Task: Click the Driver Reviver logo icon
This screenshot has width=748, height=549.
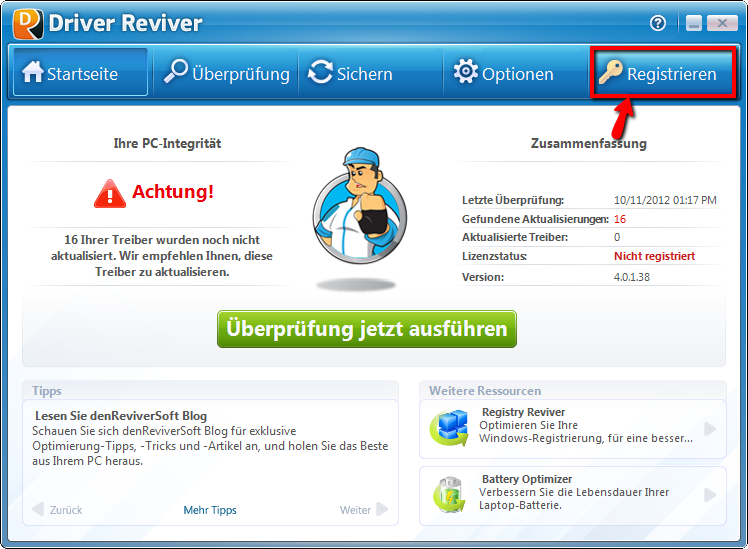Action: [x=28, y=24]
